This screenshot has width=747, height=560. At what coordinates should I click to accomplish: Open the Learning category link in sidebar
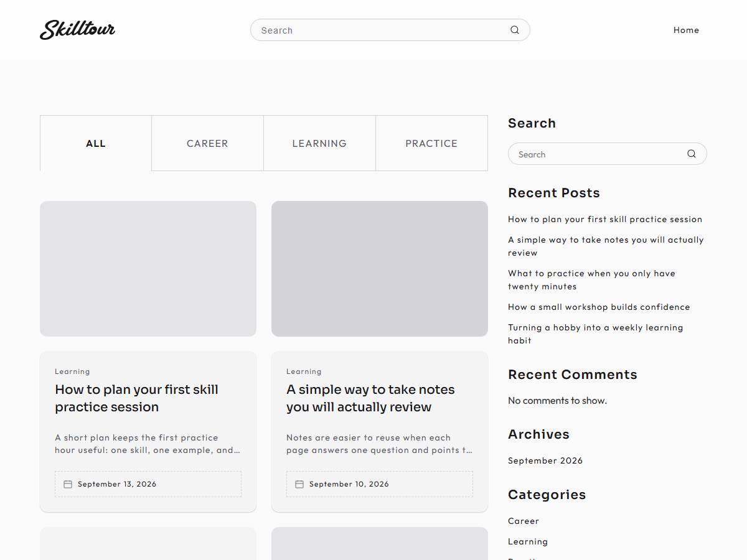tap(528, 541)
